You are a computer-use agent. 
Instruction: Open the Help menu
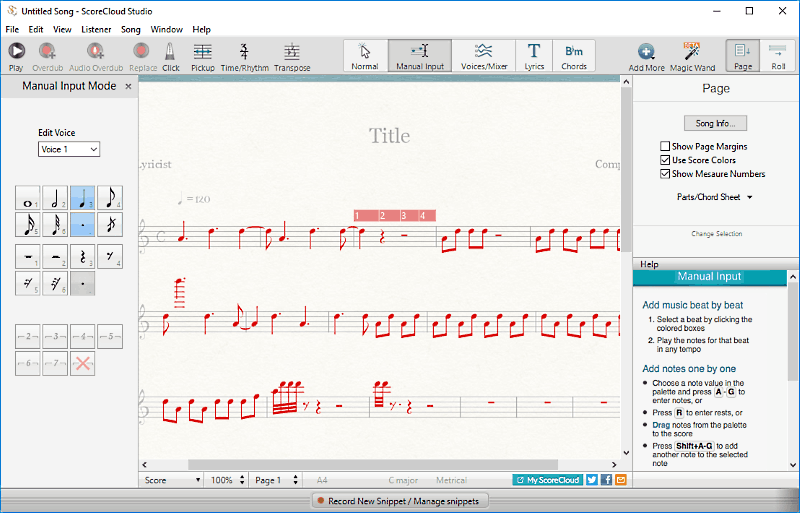pos(202,30)
